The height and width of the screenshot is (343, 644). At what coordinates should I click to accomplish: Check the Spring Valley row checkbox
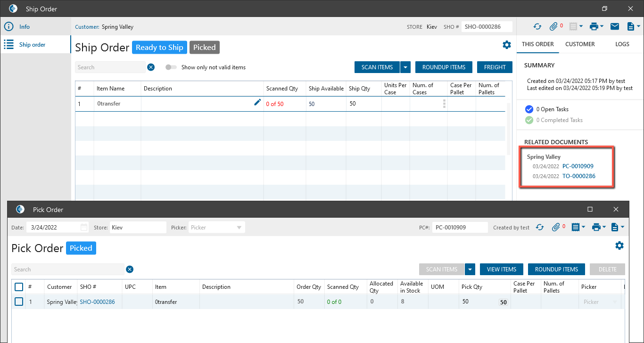pos(19,302)
